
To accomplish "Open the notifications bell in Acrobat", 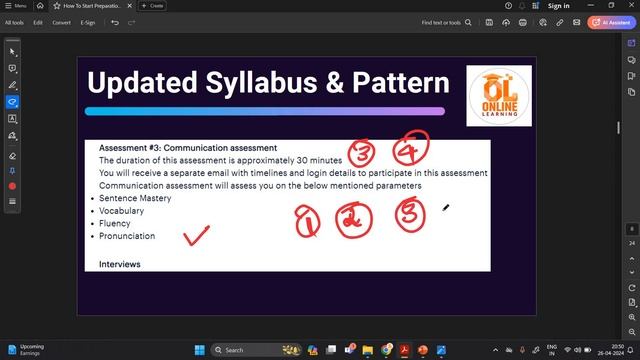I will (x=522, y=6).
